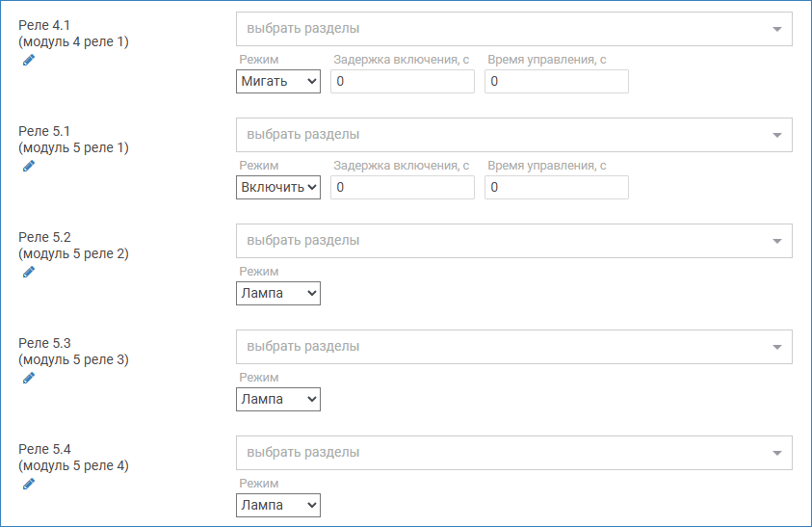The height and width of the screenshot is (527, 812).
Task: Open 'выбрать разделы' list for Реле 4.1
Action: point(514,29)
